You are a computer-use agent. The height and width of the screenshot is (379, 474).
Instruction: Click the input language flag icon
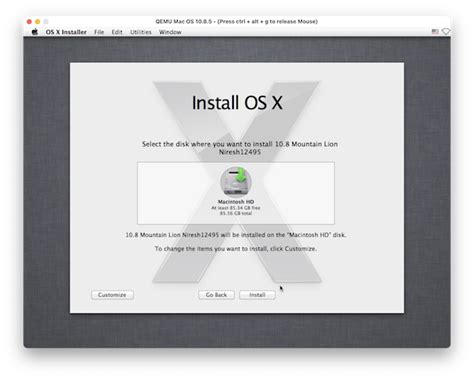[x=435, y=32]
